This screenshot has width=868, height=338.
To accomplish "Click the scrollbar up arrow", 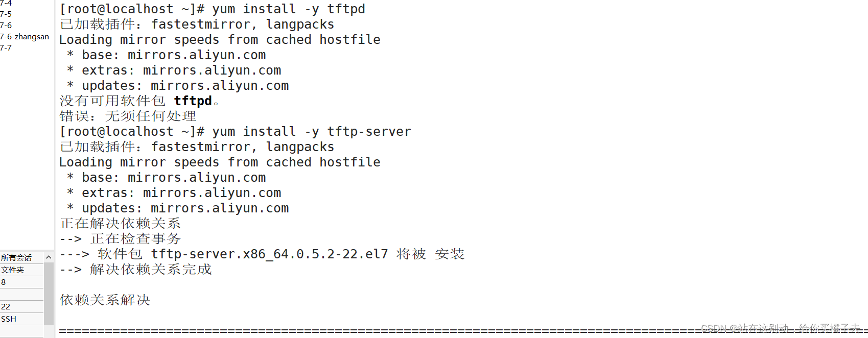I will point(49,257).
